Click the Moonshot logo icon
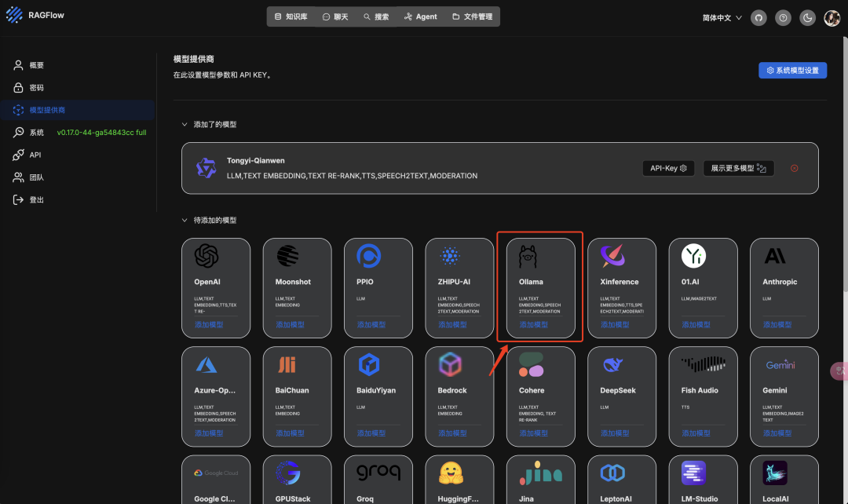This screenshot has height=504, width=848. [x=287, y=256]
